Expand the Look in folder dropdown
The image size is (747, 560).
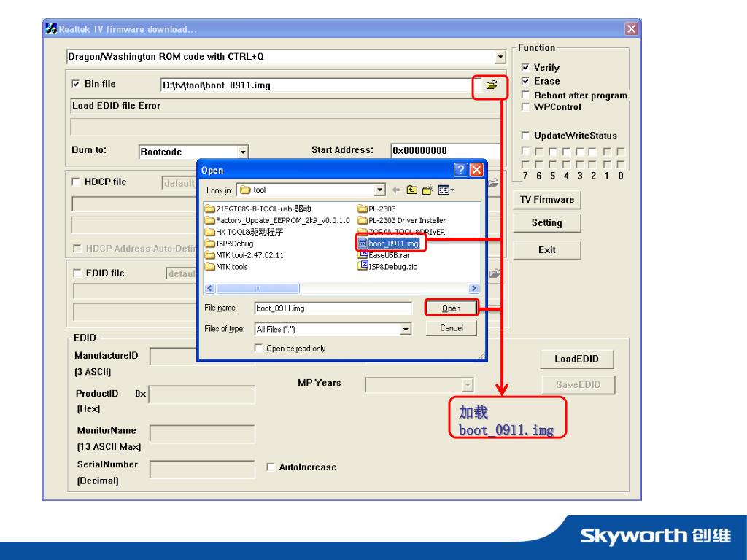[x=380, y=190]
